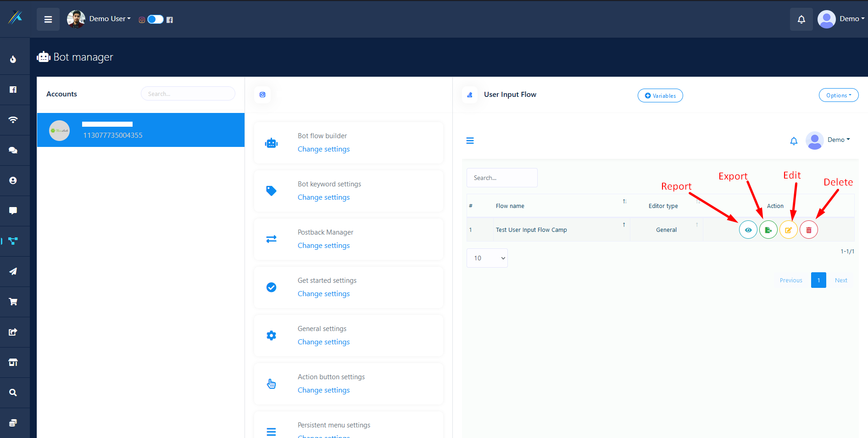The height and width of the screenshot is (438, 868).
Task: Click the Bot flow builder robot icon
Action: 272,143
